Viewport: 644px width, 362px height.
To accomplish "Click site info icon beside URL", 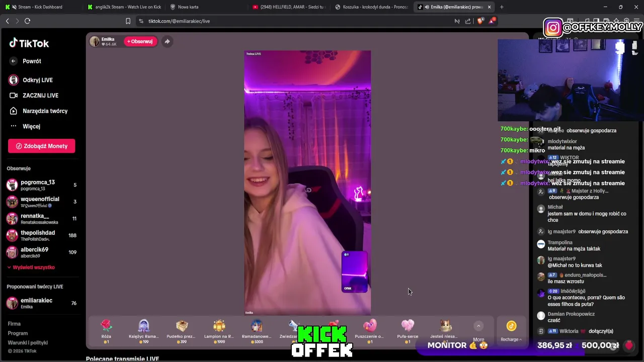I will pyautogui.click(x=141, y=21).
